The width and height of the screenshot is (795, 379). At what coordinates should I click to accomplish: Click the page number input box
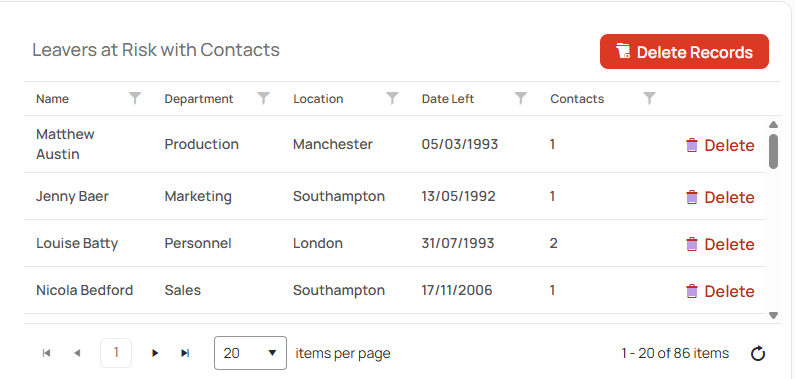116,353
